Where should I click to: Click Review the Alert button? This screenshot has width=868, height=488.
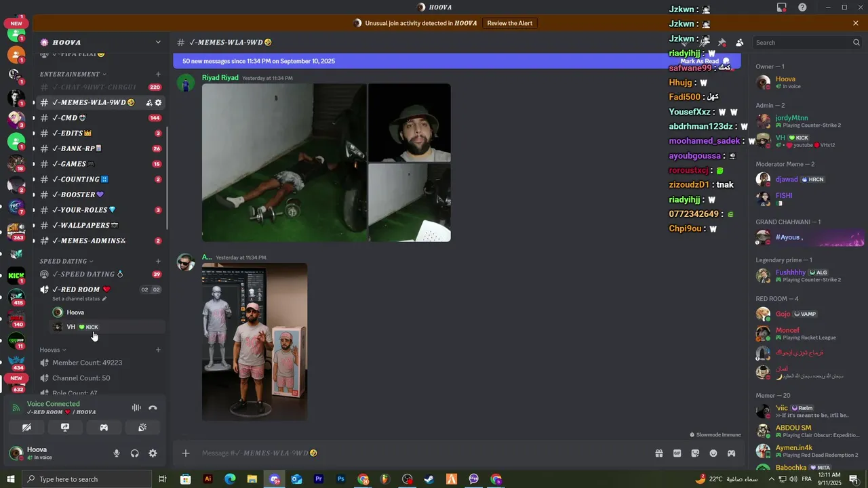coord(510,23)
